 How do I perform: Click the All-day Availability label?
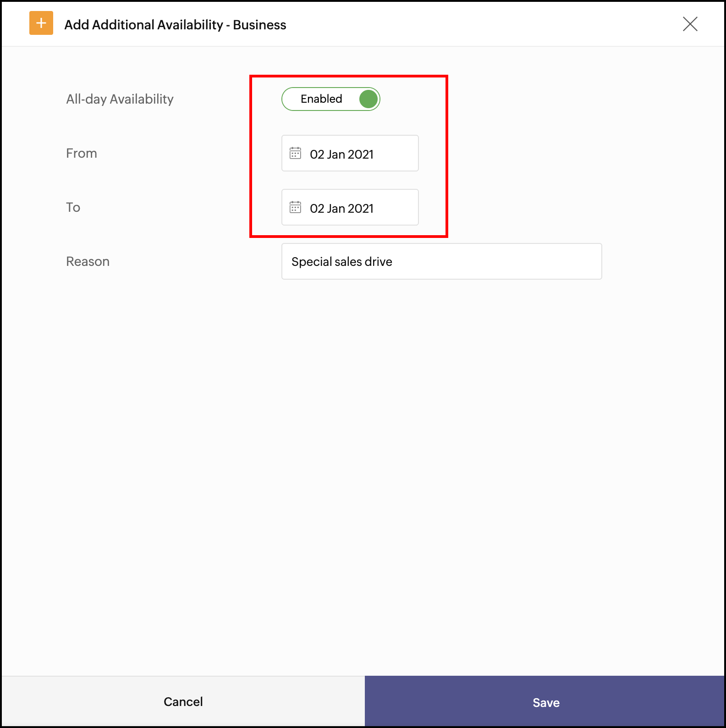[120, 99]
